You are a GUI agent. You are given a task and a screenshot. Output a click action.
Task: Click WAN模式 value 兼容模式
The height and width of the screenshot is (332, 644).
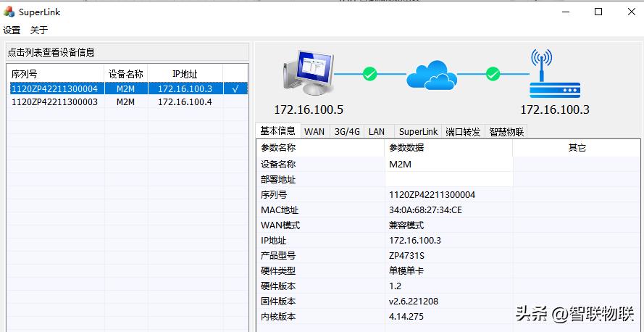coord(406,225)
